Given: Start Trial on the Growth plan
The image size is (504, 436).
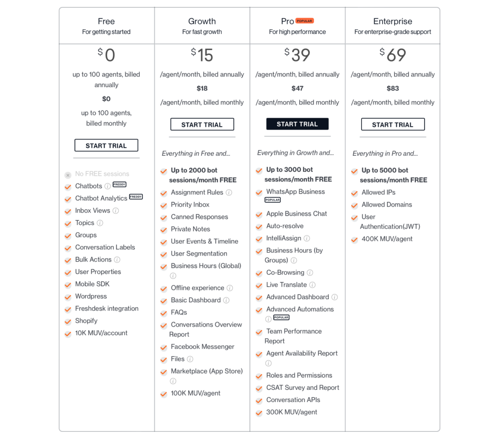Looking at the screenshot, I should click(x=202, y=124).
